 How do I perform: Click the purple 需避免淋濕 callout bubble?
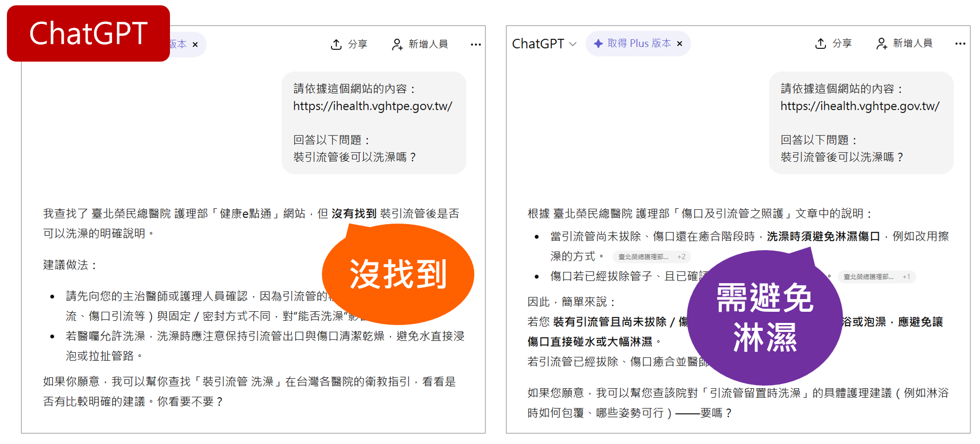764,318
